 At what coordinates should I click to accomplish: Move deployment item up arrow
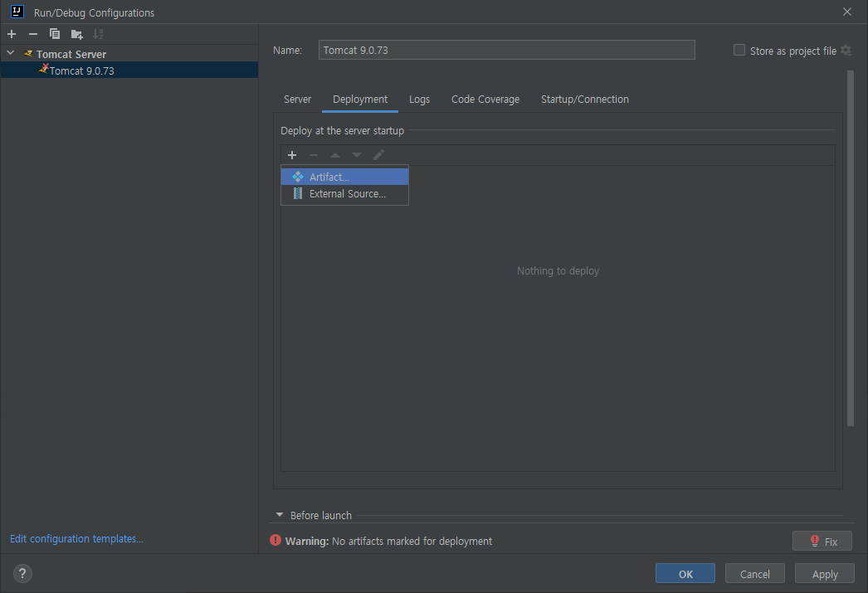click(335, 155)
